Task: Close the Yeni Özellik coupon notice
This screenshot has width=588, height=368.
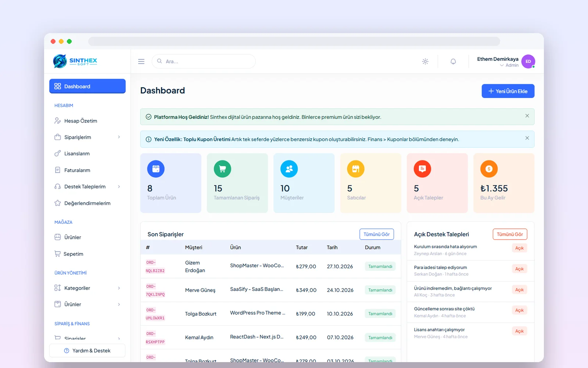Action: point(527,138)
